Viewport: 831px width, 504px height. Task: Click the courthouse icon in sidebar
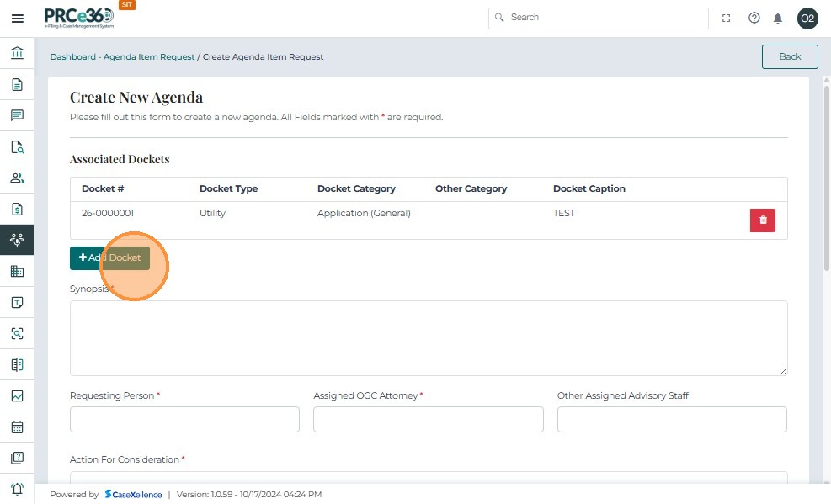pos(17,54)
